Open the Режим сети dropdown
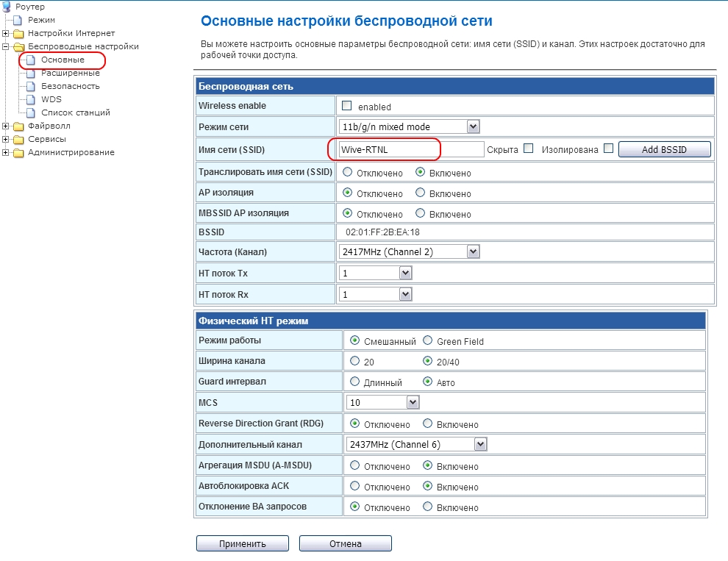Viewport: 728px width, 561px height. coord(409,126)
